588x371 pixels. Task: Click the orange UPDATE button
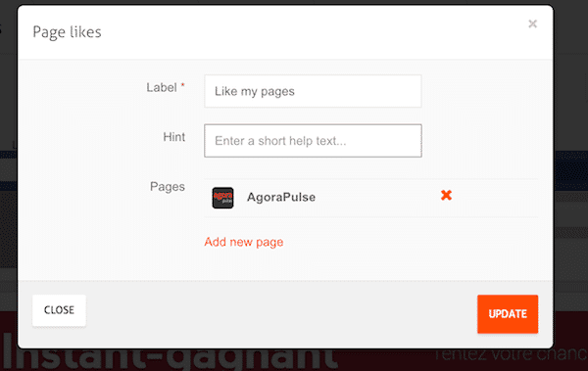point(508,313)
